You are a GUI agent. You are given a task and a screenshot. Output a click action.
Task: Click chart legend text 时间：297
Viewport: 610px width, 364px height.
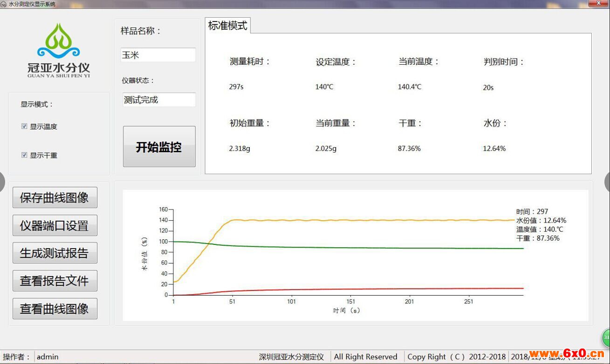(532, 211)
